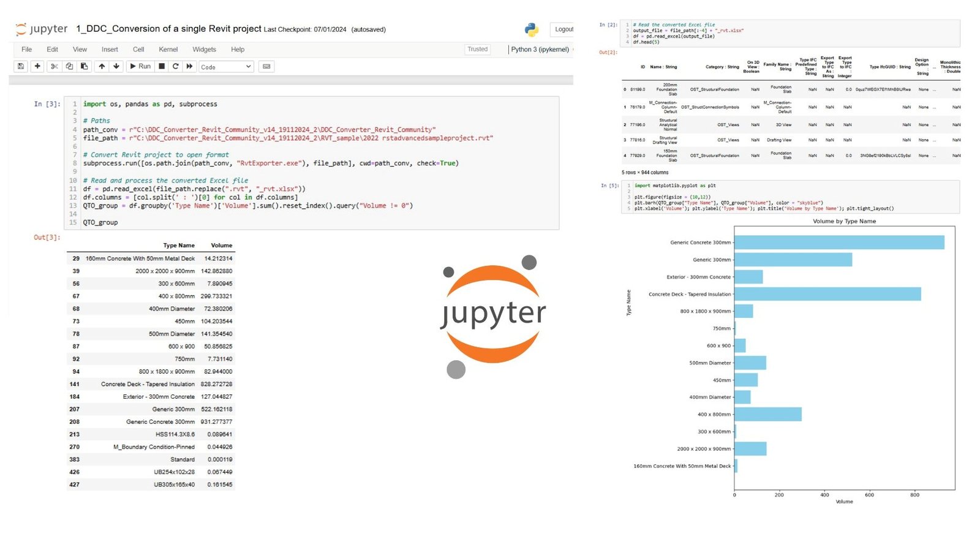Click the Logout button
The width and height of the screenshot is (980, 539).
click(563, 29)
